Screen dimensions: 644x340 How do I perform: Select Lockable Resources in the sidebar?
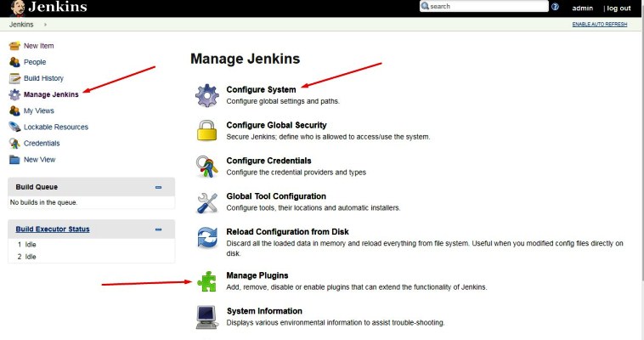55,127
